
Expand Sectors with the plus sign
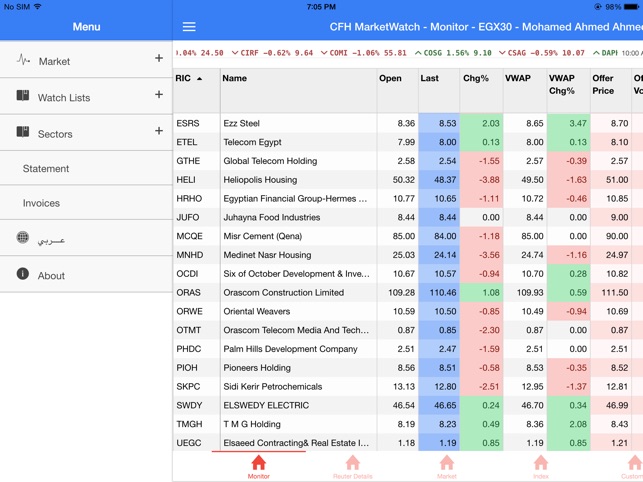(159, 131)
